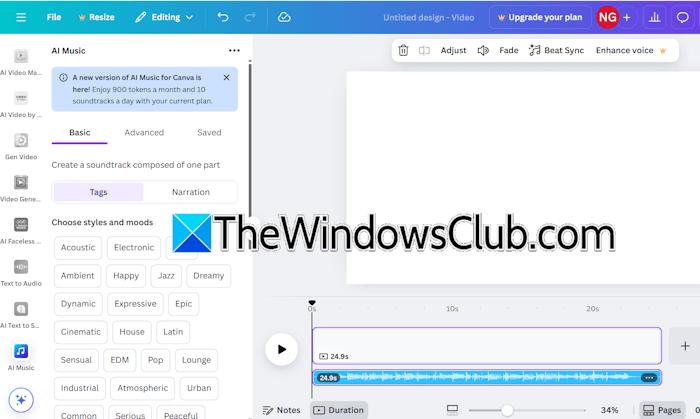Open the Resize option

[x=97, y=17]
